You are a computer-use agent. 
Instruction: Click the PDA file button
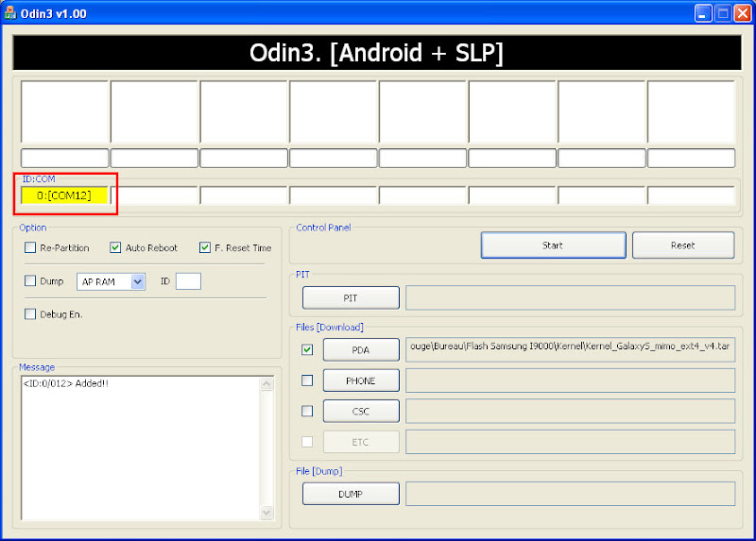click(x=361, y=349)
